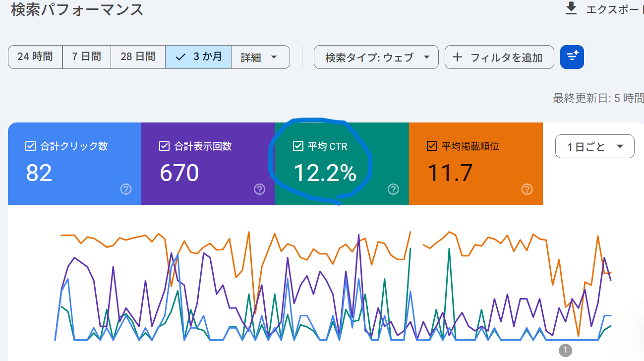644x361 pixels.
Task: Click the 82 total clicks value
Action: tap(39, 173)
